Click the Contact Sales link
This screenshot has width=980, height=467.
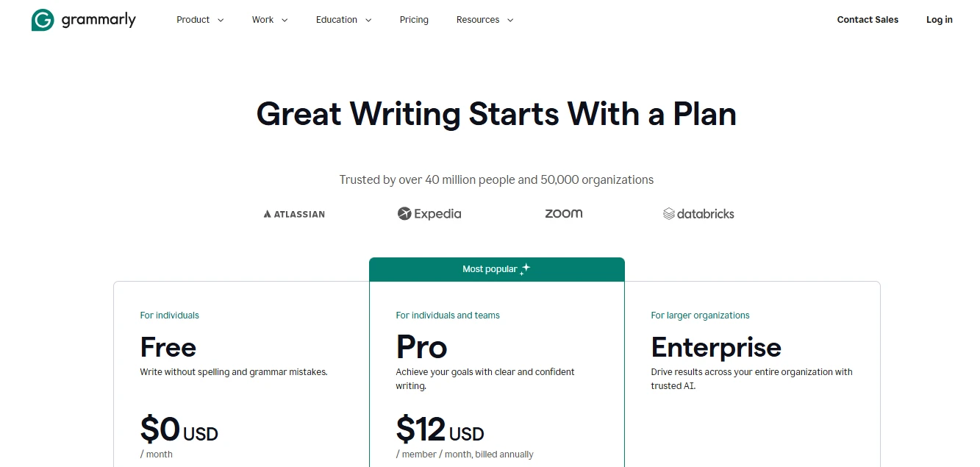point(868,20)
